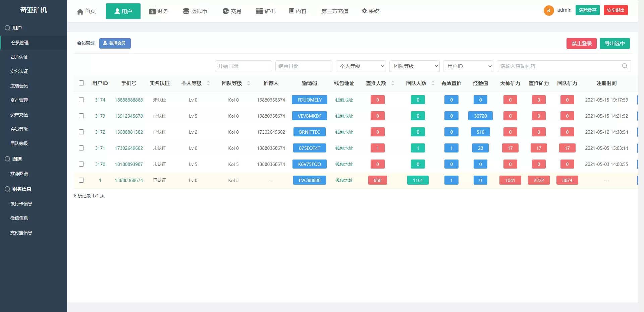The image size is (644, 312).
Task: Go to 银行卡信息 in sidebar
Action: 21,204
